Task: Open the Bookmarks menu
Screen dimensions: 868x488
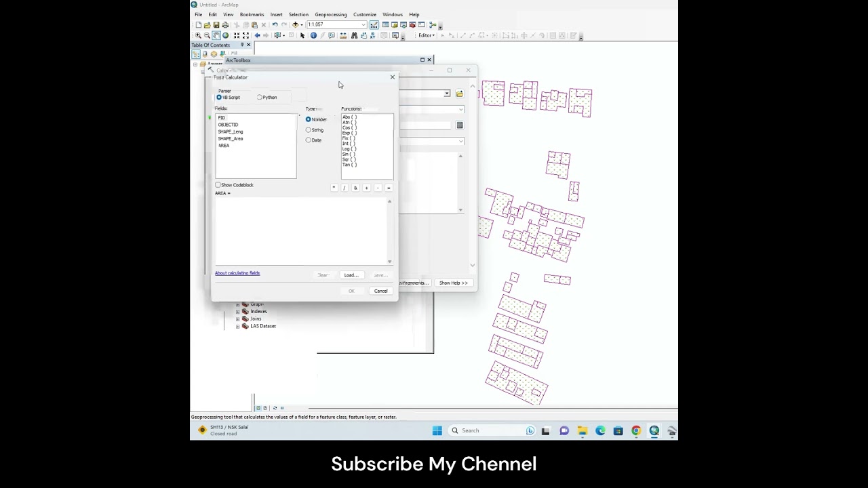Action: pos(252,14)
